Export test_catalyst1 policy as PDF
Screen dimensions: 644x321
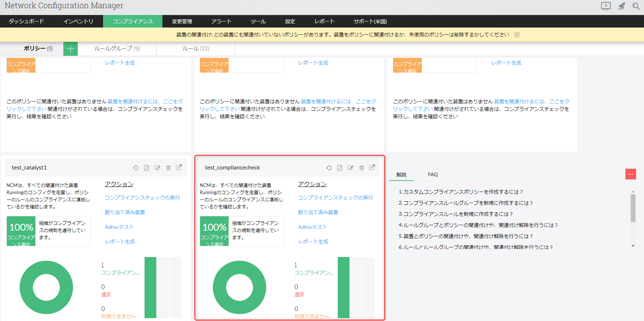147,168
